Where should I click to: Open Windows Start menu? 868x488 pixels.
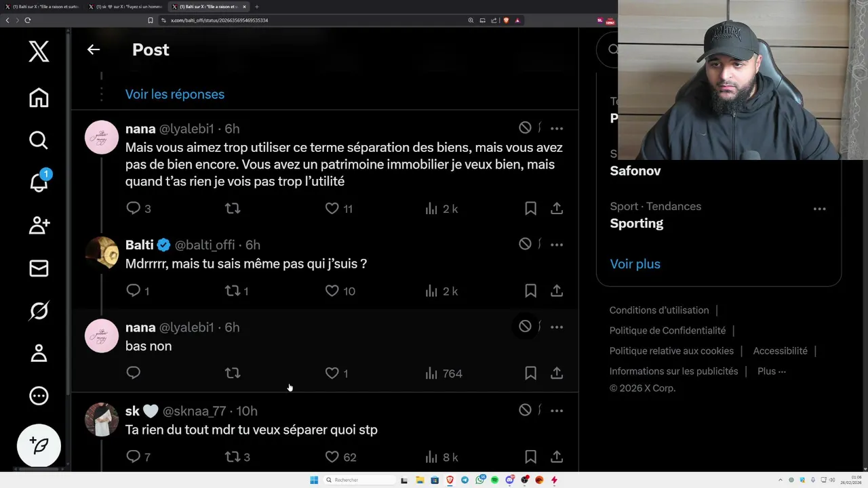coord(314,480)
